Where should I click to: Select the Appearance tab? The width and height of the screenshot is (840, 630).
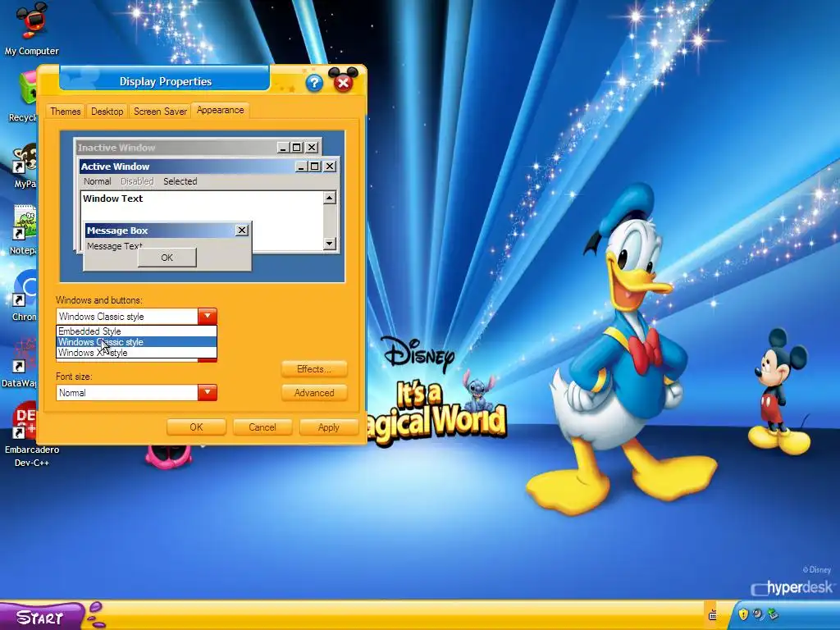pyautogui.click(x=220, y=110)
